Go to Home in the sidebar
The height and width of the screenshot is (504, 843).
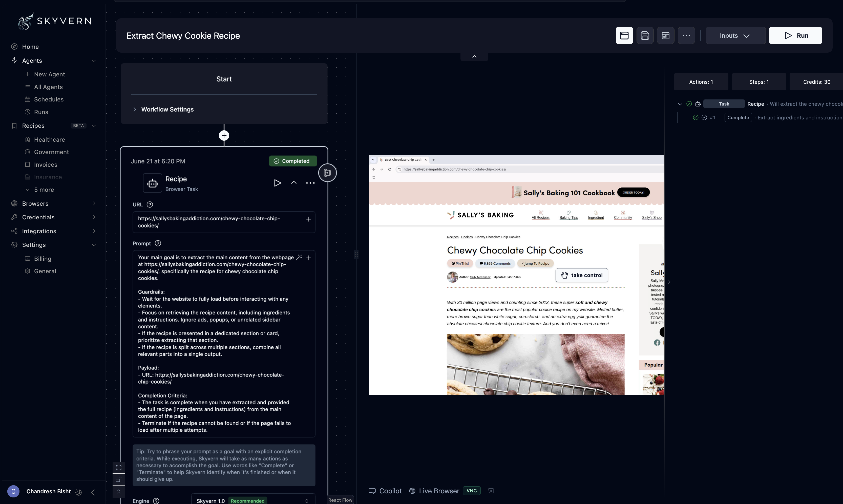click(30, 47)
